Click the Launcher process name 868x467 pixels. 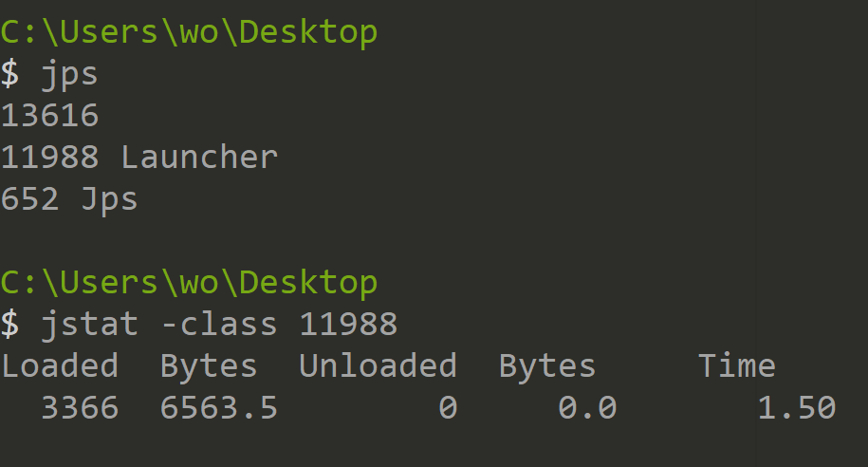click(x=199, y=158)
